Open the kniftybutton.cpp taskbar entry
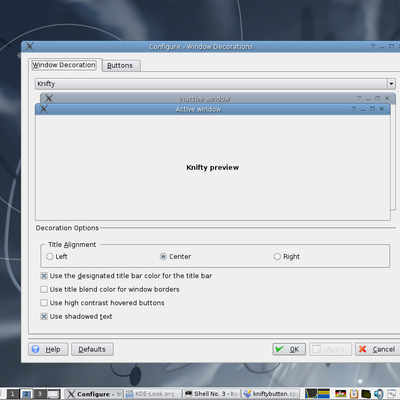 271,394
